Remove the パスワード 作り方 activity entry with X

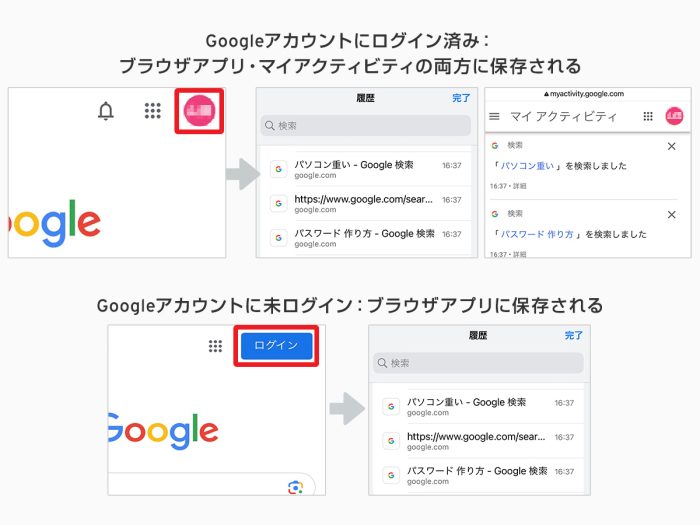coord(671,215)
